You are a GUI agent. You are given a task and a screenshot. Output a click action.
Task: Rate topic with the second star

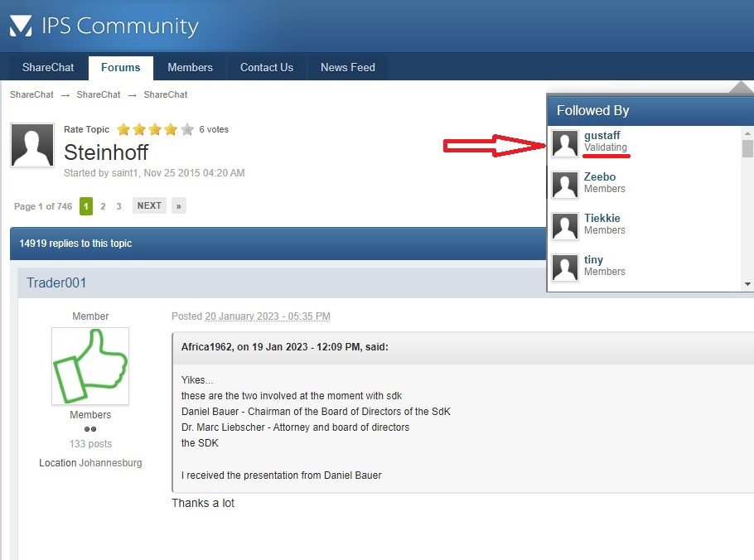coord(139,129)
